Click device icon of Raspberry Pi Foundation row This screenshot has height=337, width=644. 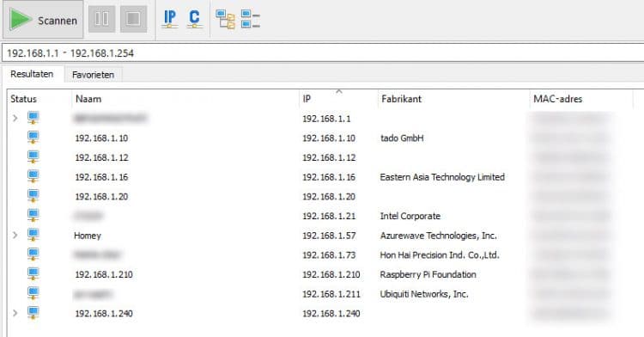pyautogui.click(x=33, y=274)
